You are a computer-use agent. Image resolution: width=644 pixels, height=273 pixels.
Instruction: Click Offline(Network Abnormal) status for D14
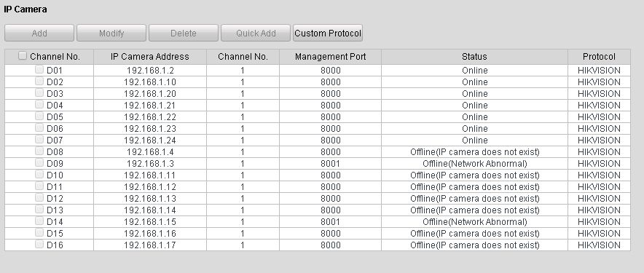[474, 222]
